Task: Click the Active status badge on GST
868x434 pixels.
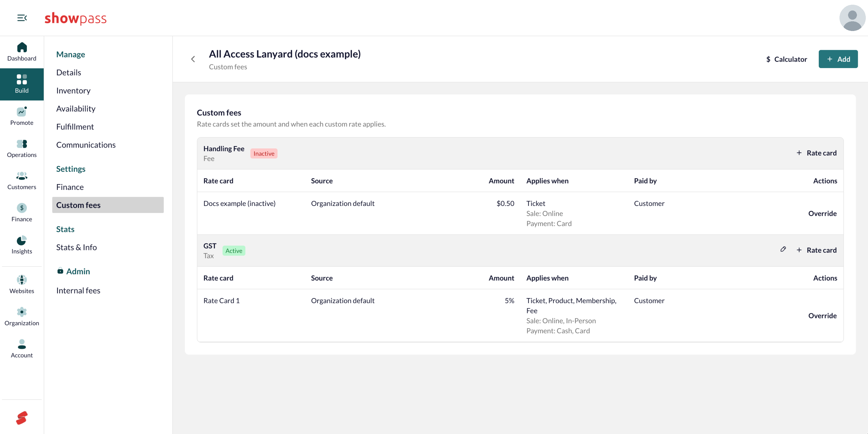Action: 234,251
